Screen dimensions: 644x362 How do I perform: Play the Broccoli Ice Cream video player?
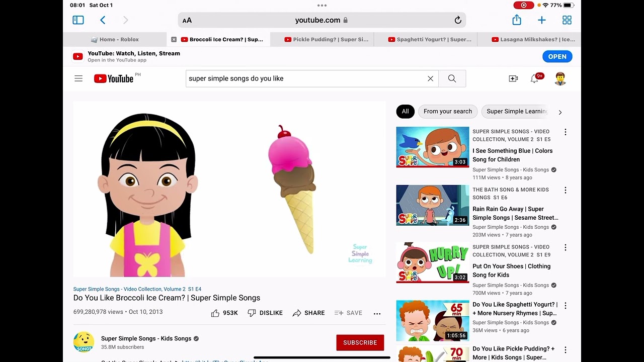click(x=229, y=189)
